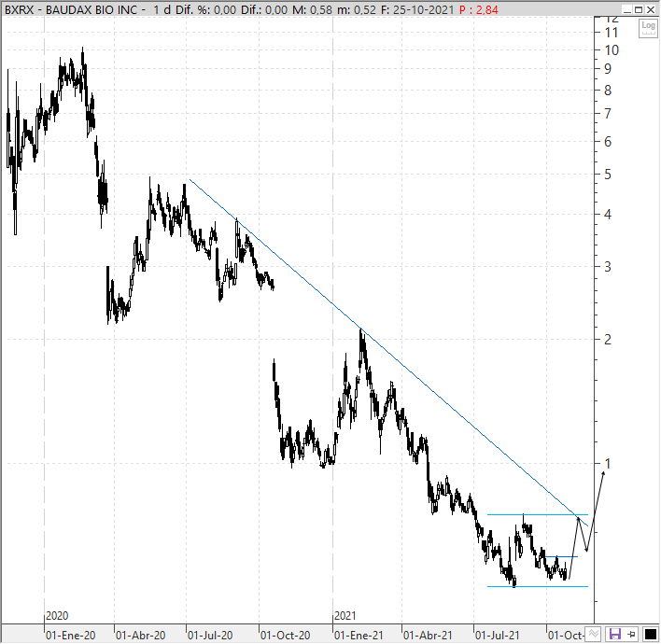Click the pin icon beside the save icon

coord(631,634)
